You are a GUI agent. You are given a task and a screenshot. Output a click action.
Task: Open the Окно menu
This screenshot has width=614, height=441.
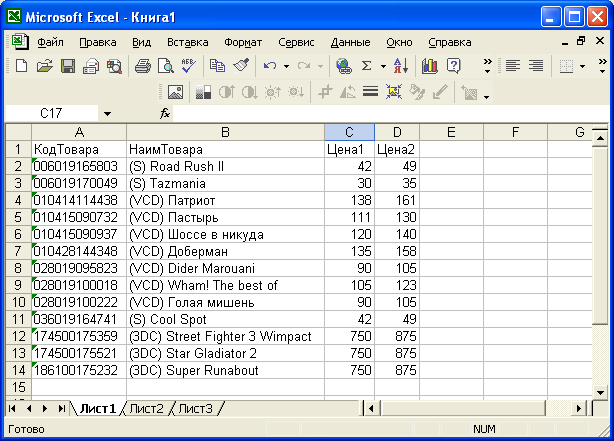399,42
